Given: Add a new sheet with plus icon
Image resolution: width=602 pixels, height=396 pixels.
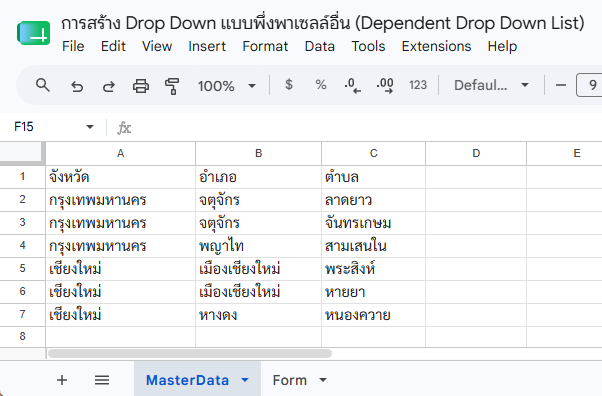Looking at the screenshot, I should click(62, 380).
